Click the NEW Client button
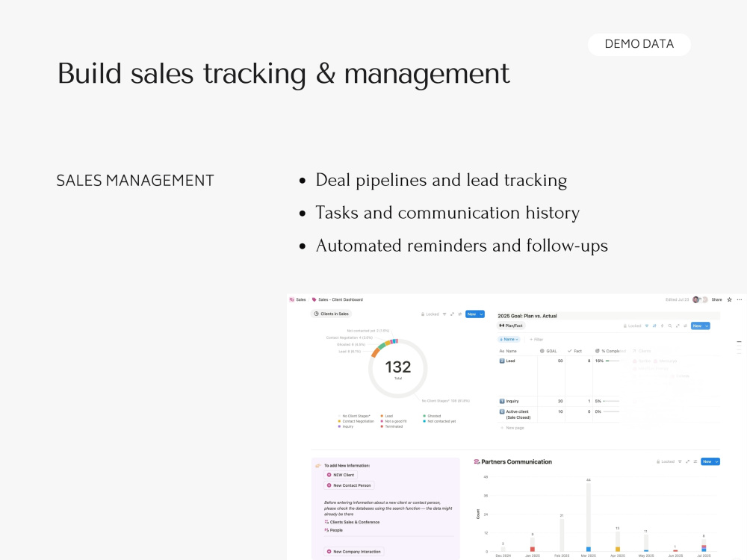 pos(340,475)
